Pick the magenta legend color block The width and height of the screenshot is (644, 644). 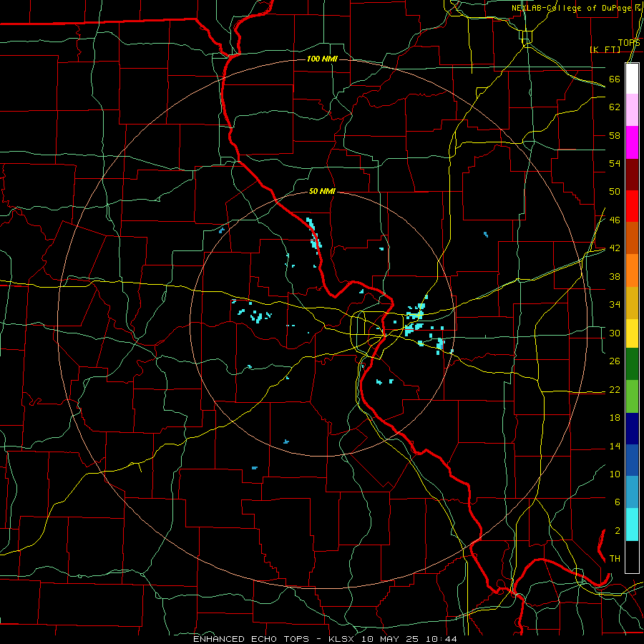[632, 142]
